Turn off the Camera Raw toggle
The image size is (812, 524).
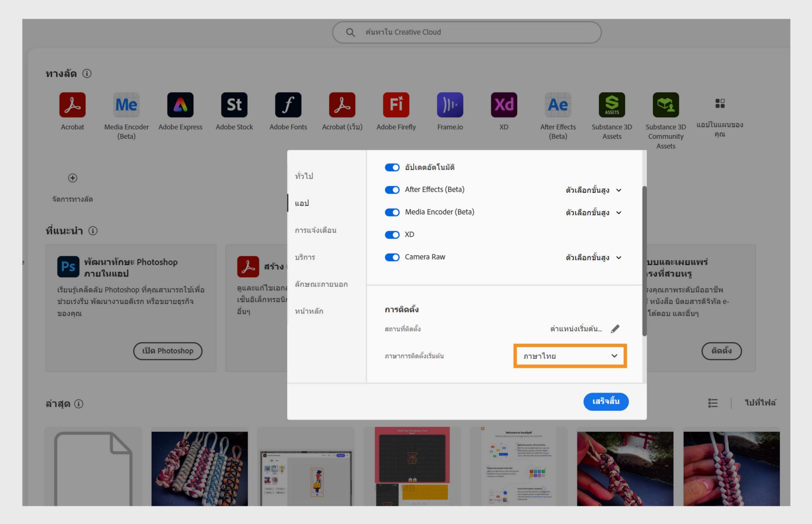click(x=392, y=257)
